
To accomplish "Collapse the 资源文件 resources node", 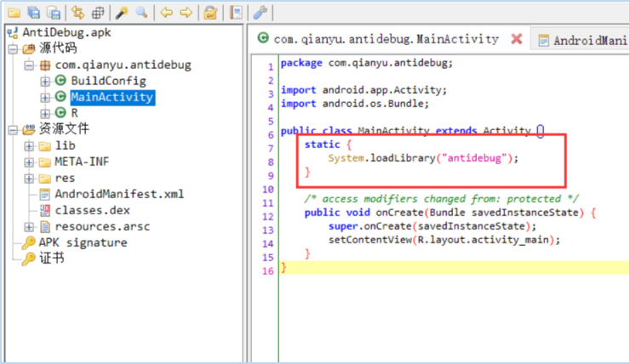I will (x=13, y=129).
